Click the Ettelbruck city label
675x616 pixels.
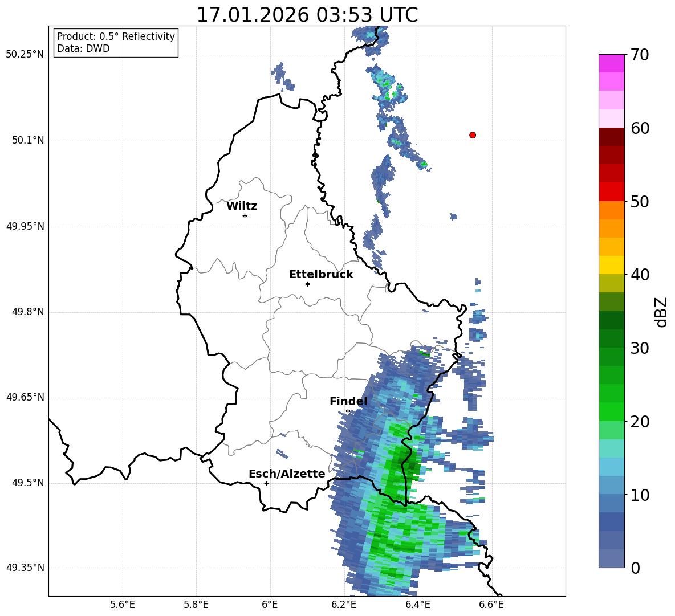coord(321,275)
